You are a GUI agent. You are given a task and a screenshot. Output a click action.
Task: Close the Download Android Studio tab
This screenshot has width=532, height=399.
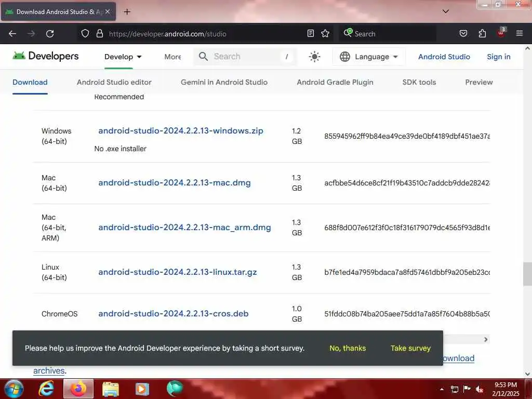coord(108,12)
